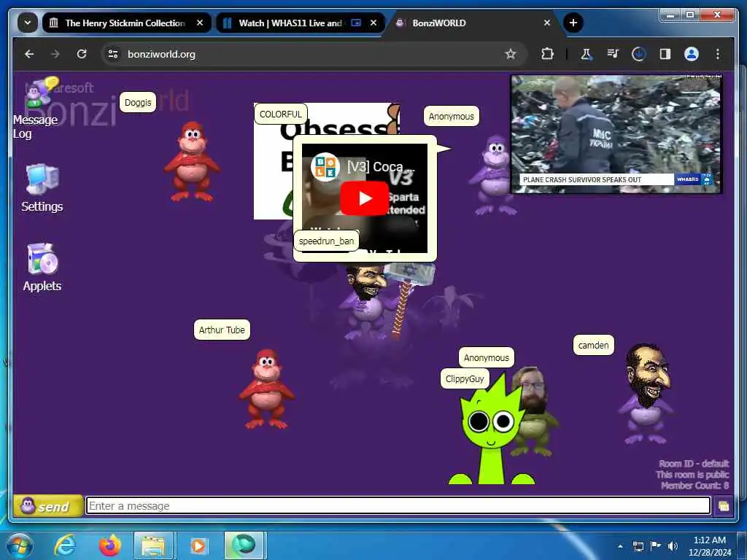The image size is (747, 560).
Task: Open the Windows Start menu
Action: pyautogui.click(x=19, y=545)
